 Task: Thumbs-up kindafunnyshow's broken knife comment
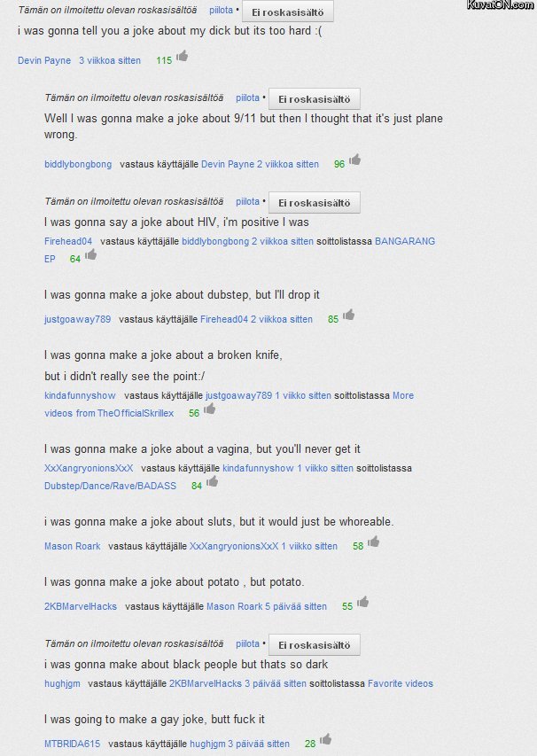coord(210,409)
